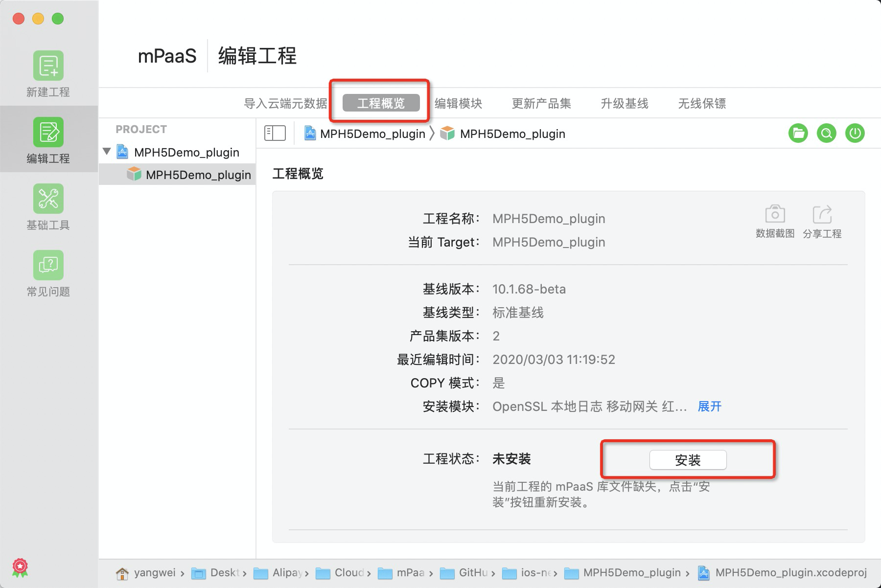Click the 2020/03/03 11:19:52 edit time
The height and width of the screenshot is (588, 881).
point(554,360)
